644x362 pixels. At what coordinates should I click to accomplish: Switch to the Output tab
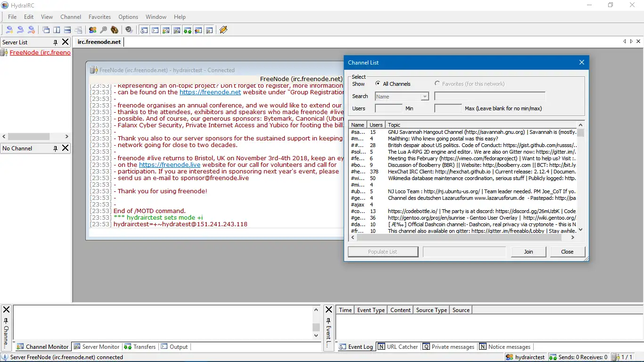pyautogui.click(x=174, y=346)
